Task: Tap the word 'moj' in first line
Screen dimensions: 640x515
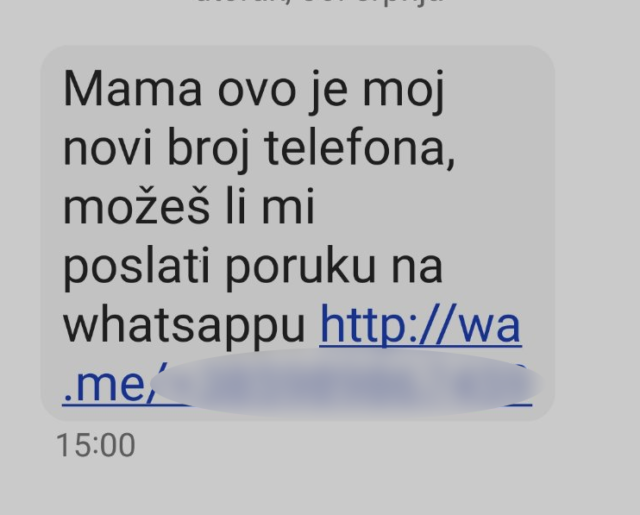Action: coord(403,92)
